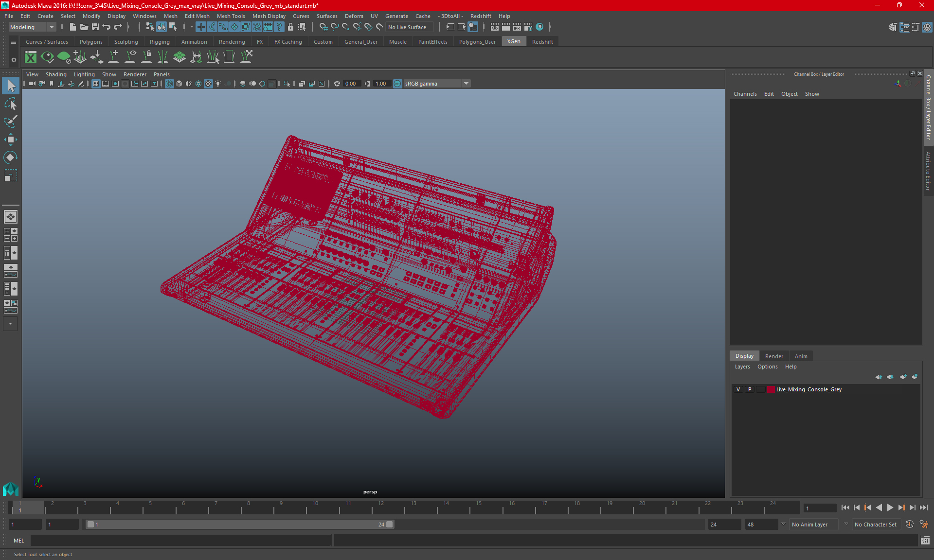Activate the Rotate tool in toolbox
Viewport: 934px width, 560px height.
point(11,157)
